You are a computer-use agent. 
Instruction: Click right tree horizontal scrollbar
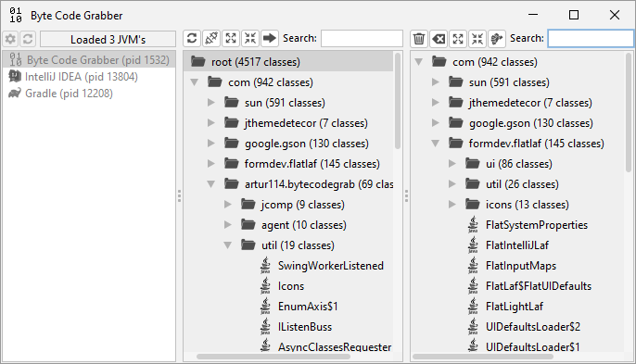483,357
